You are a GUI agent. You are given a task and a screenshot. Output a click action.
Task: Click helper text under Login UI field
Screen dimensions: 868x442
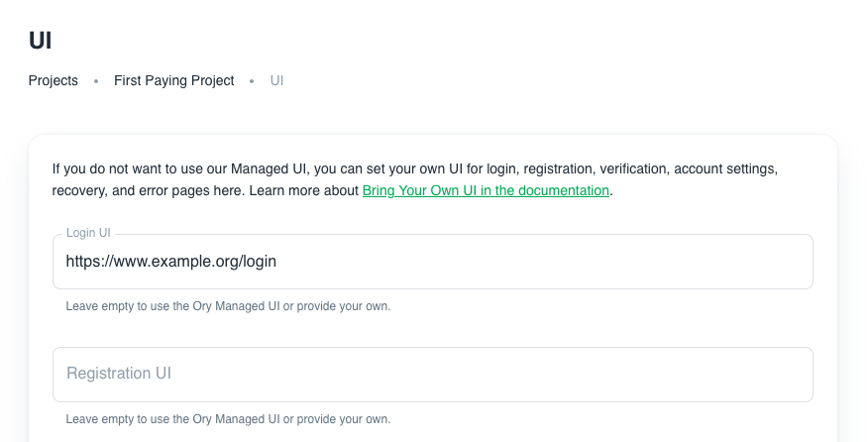point(228,306)
